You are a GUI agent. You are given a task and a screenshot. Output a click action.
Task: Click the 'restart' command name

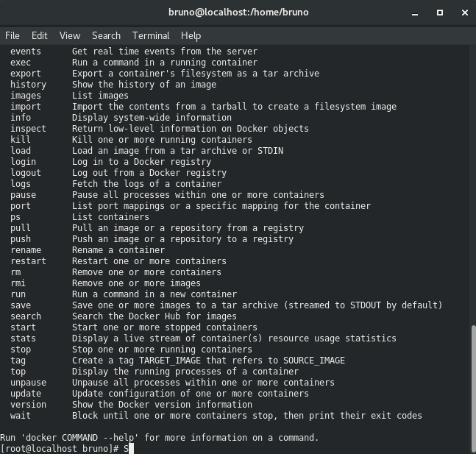pos(28,261)
